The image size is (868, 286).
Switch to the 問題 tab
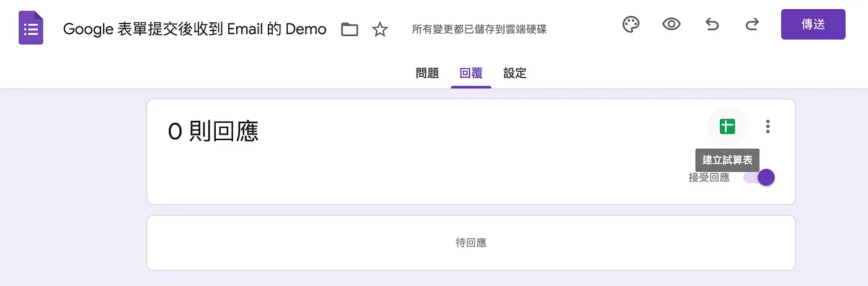tap(427, 73)
